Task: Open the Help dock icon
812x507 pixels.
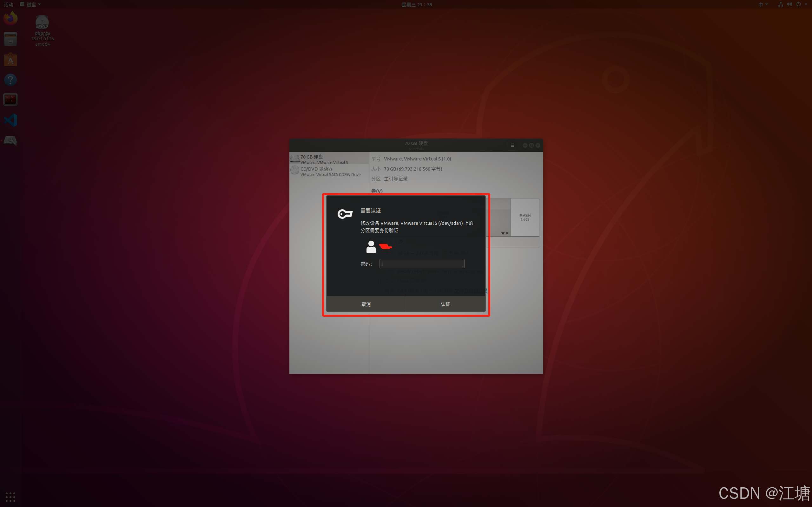Action: [10, 80]
